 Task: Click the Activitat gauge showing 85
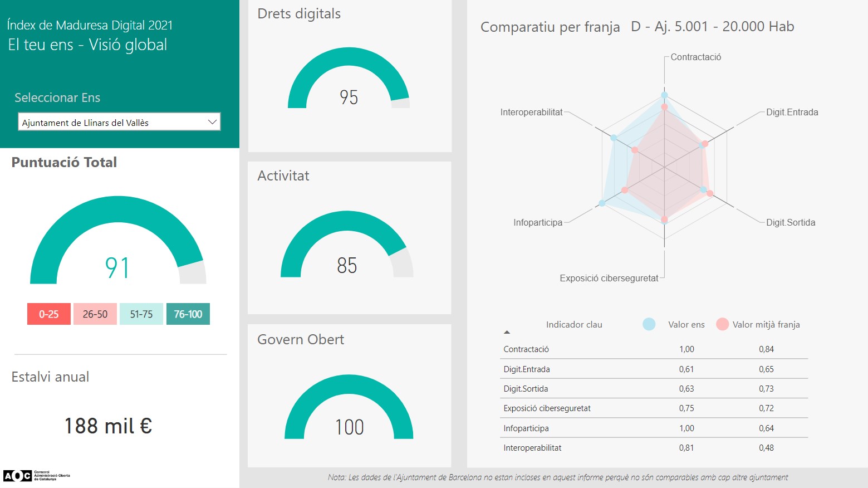347,246
